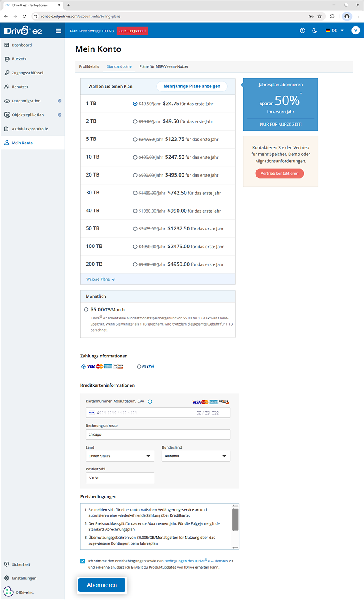Click the browser back arrow

click(x=6, y=16)
